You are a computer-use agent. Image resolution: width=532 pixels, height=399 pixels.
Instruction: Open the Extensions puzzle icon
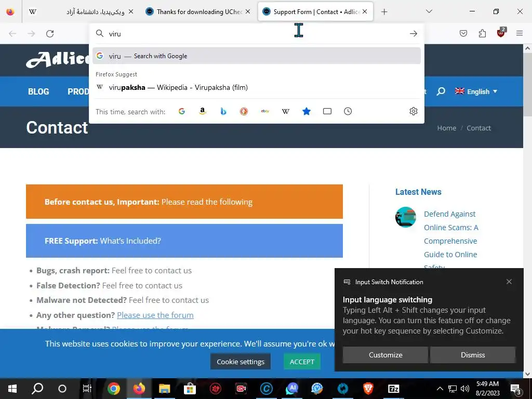pyautogui.click(x=482, y=33)
